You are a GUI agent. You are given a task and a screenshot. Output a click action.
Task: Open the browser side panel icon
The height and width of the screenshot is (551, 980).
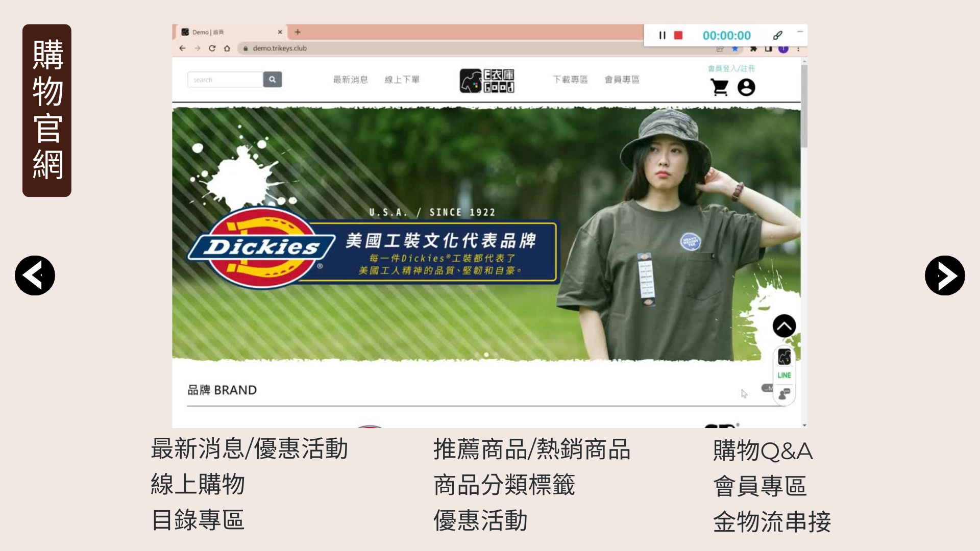tap(768, 48)
